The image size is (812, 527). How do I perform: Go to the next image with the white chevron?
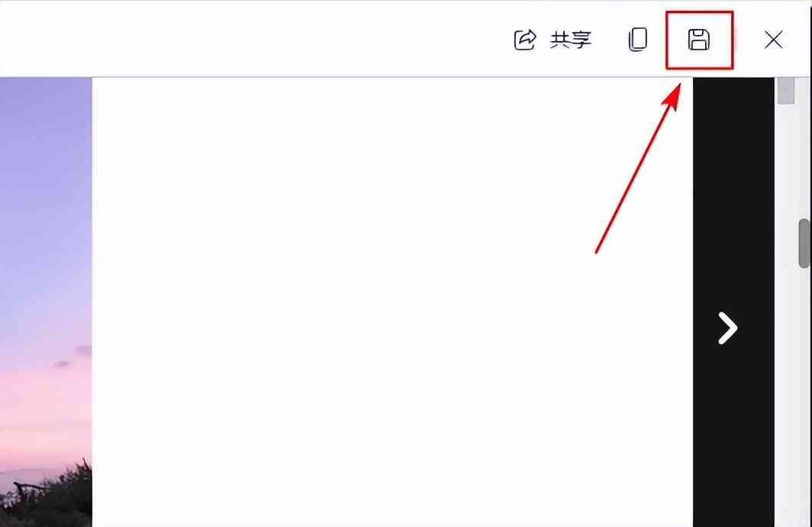click(x=727, y=328)
